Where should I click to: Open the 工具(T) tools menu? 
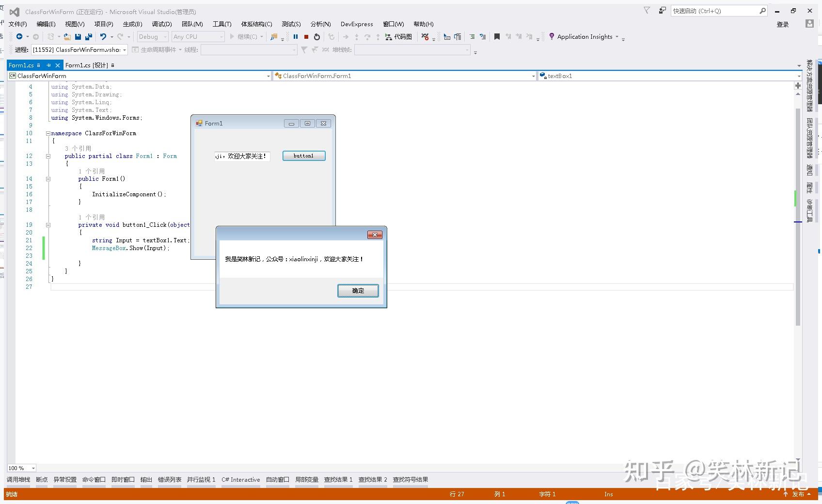tap(222, 24)
